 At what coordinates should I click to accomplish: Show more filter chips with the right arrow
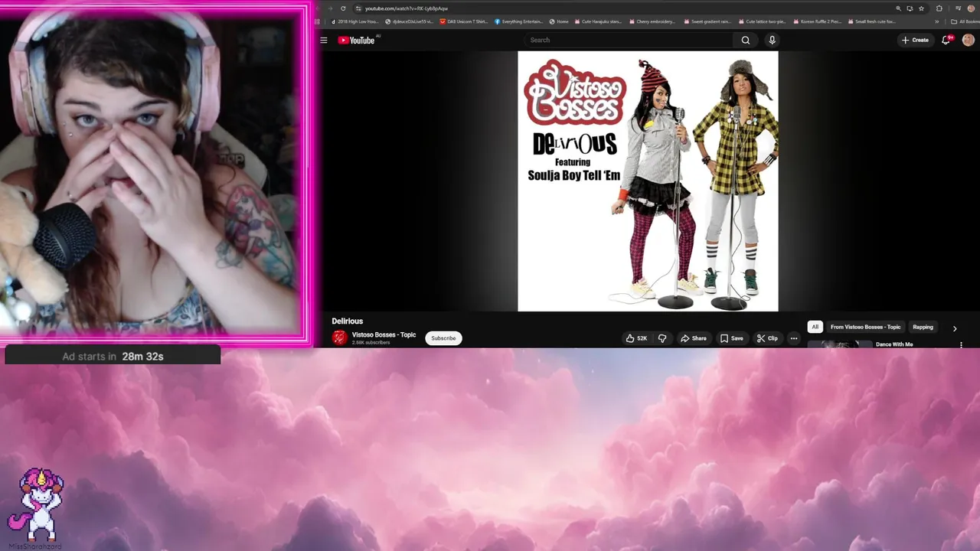[x=955, y=328]
